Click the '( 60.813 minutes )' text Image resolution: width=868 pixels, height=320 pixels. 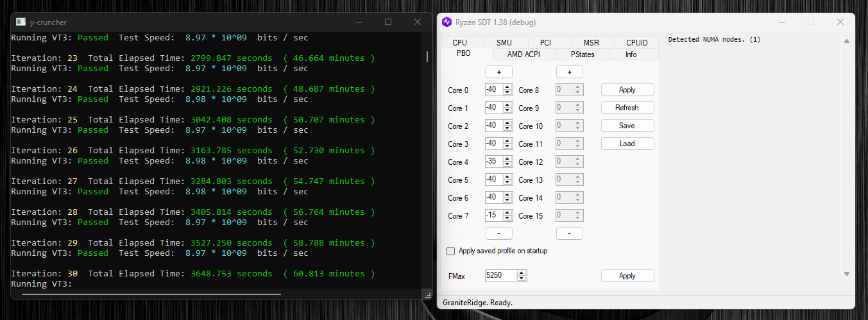[x=329, y=274]
